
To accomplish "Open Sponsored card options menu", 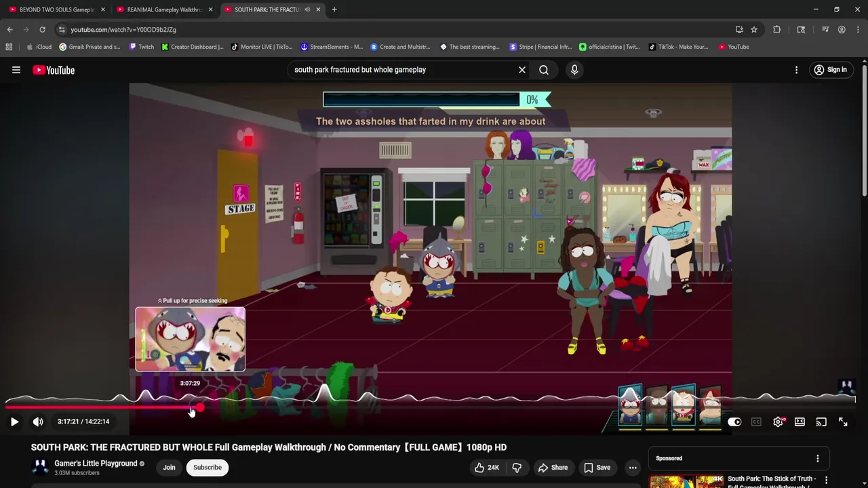I will (818, 458).
